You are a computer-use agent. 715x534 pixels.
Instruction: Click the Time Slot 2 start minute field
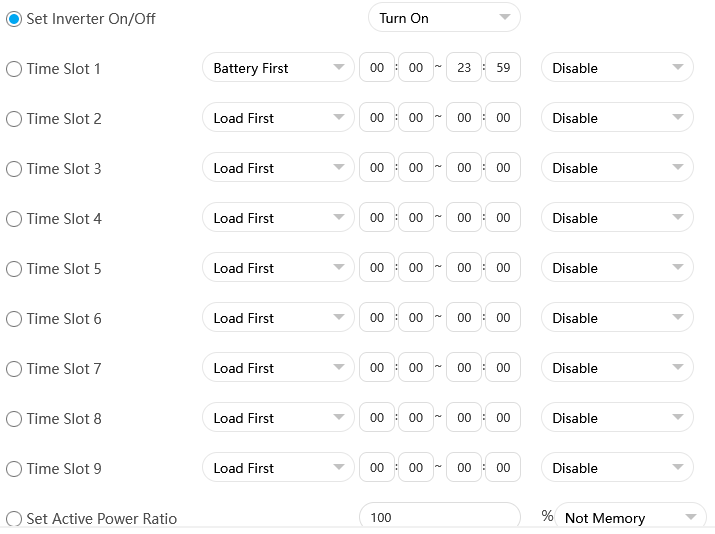click(416, 118)
